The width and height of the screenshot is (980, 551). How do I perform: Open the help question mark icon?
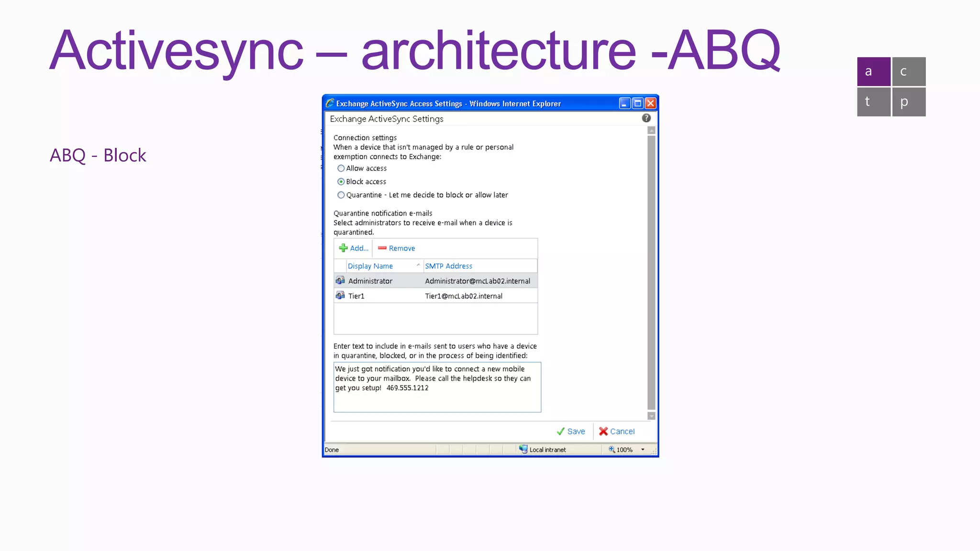pyautogui.click(x=646, y=118)
